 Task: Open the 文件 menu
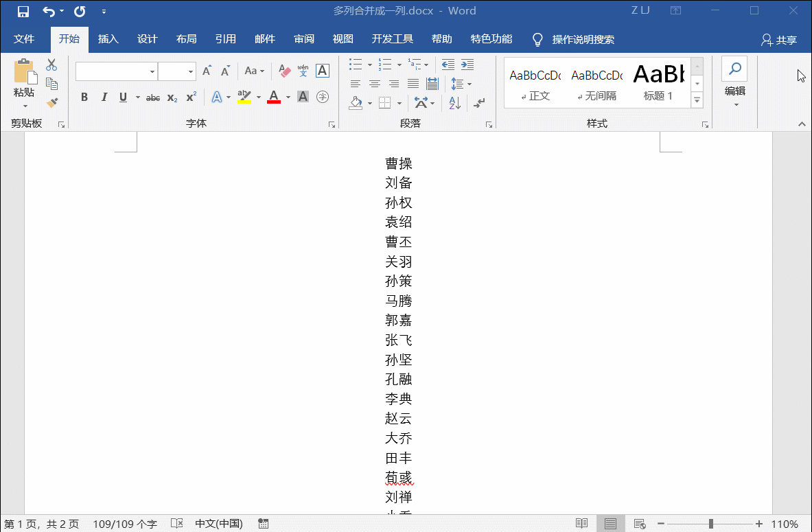[x=24, y=39]
